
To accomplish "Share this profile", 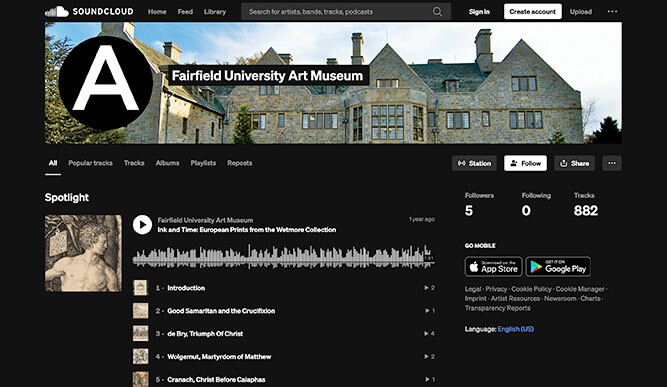I will click(x=574, y=163).
